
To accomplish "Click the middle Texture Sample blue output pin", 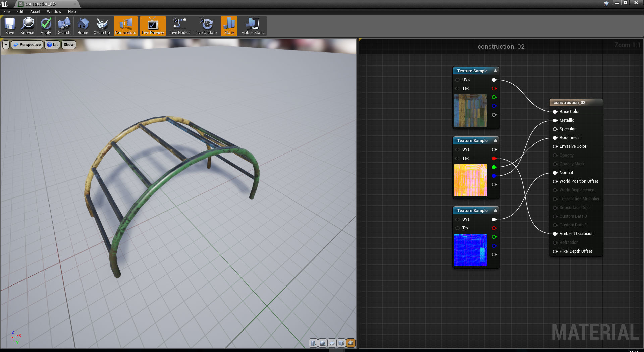I will pyautogui.click(x=494, y=176).
